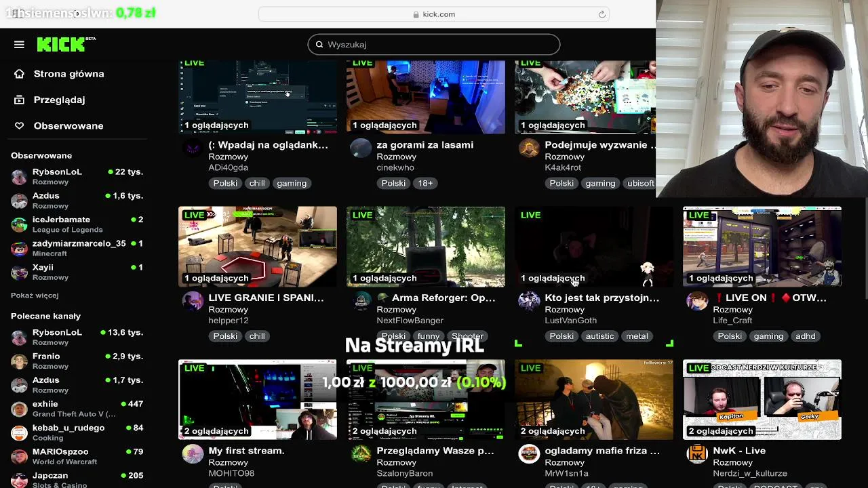
Task: Open K4ak4rot streamer avatar
Action: (529, 148)
